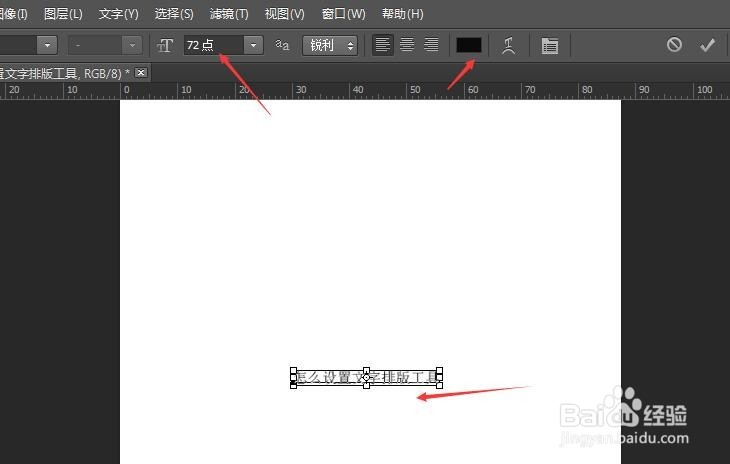Viewport: 730px width, 464px height.
Task: Click inside the text box on canvas
Action: [x=366, y=377]
